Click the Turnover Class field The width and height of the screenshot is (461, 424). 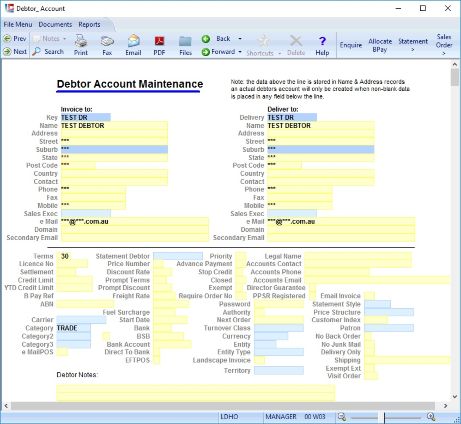click(x=279, y=328)
